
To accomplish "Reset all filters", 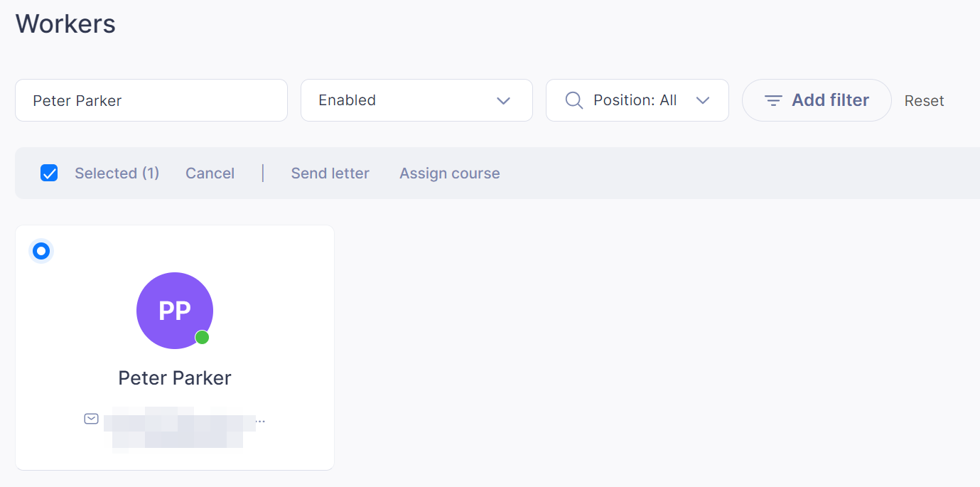I will pos(924,101).
